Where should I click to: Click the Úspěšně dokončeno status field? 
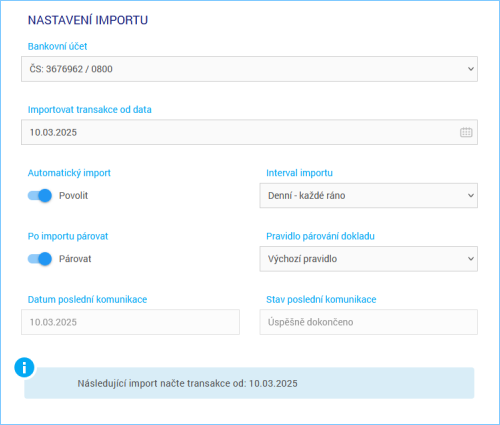click(x=369, y=322)
